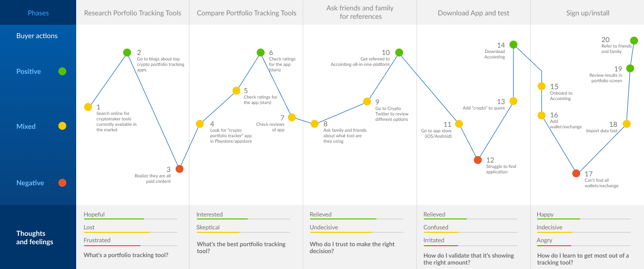Click the red dot at step 17
The height and width of the screenshot is (269, 644).
(x=576, y=173)
